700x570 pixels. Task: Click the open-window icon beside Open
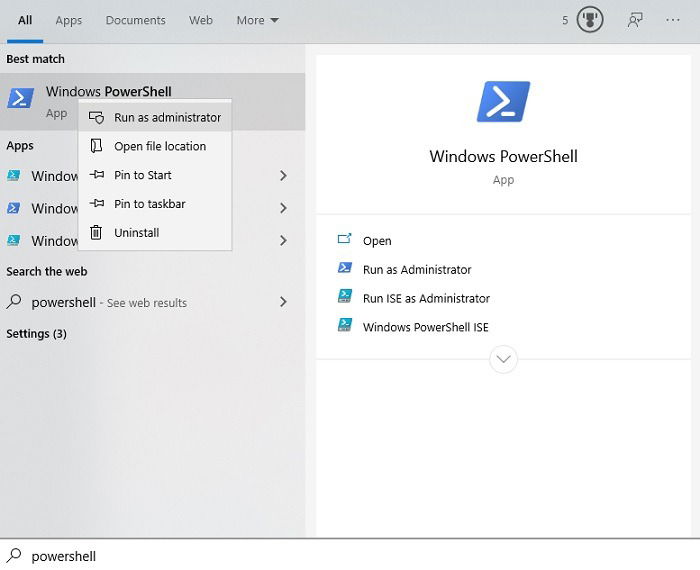pos(345,239)
